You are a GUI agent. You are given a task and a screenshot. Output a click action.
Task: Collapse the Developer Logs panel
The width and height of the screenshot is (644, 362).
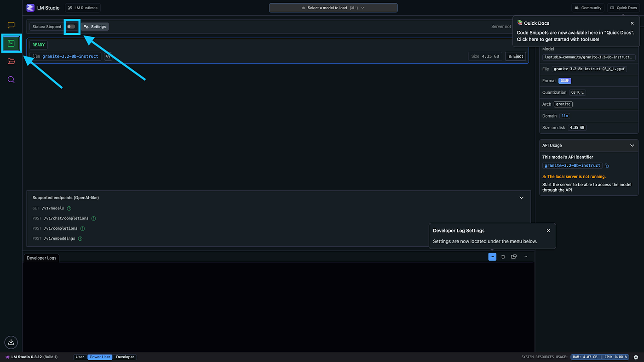[x=526, y=257]
